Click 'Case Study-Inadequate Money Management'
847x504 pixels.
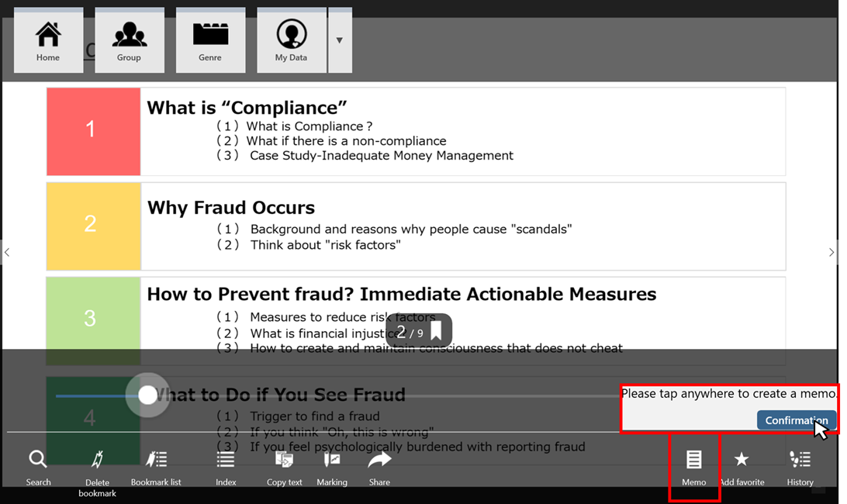point(382,156)
